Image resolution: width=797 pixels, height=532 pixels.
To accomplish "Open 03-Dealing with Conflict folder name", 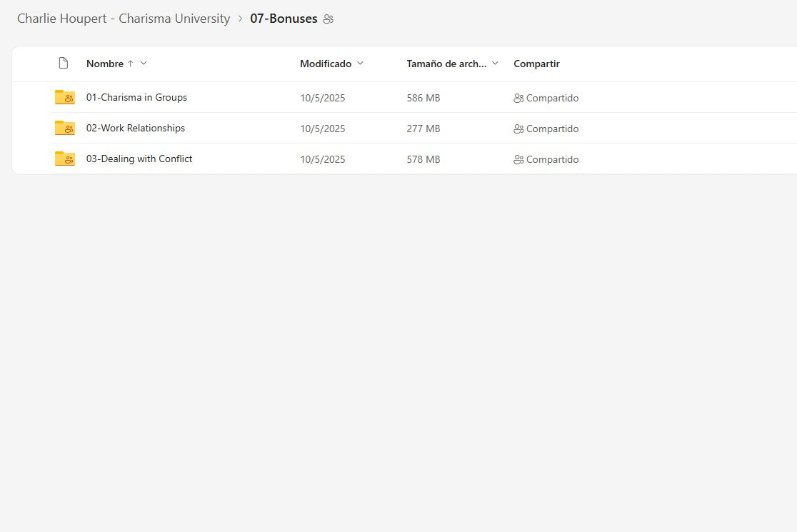I will pos(139,159).
